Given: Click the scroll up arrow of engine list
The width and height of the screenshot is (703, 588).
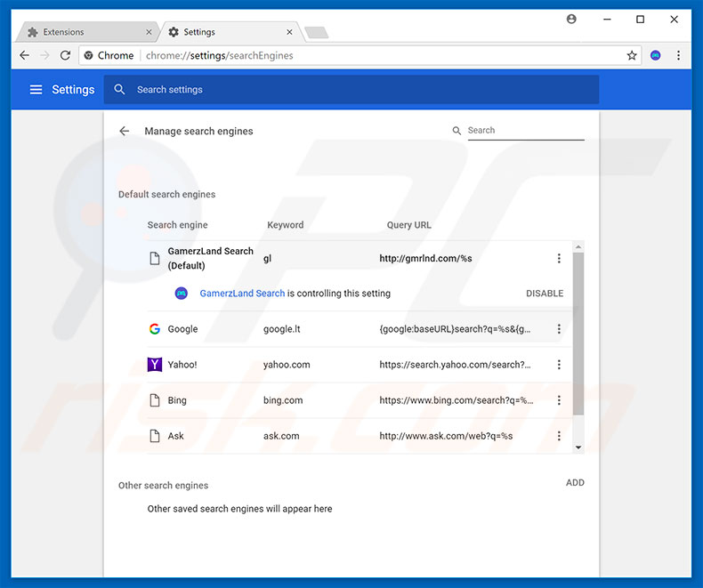Looking at the screenshot, I should (x=578, y=247).
